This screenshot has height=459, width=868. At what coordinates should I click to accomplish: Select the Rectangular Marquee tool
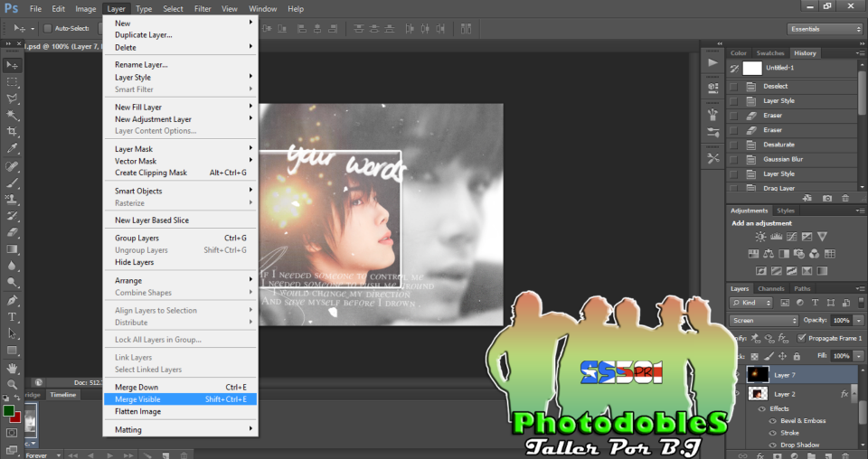[x=12, y=82]
